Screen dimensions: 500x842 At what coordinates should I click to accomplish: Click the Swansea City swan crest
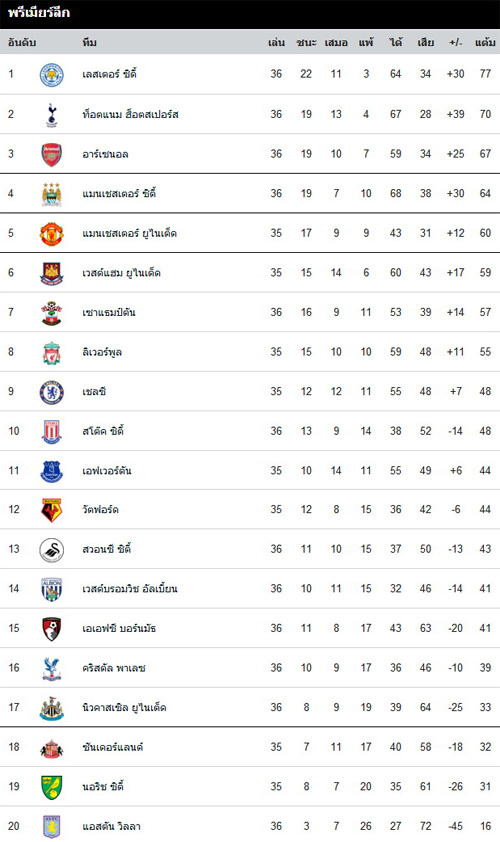52,550
